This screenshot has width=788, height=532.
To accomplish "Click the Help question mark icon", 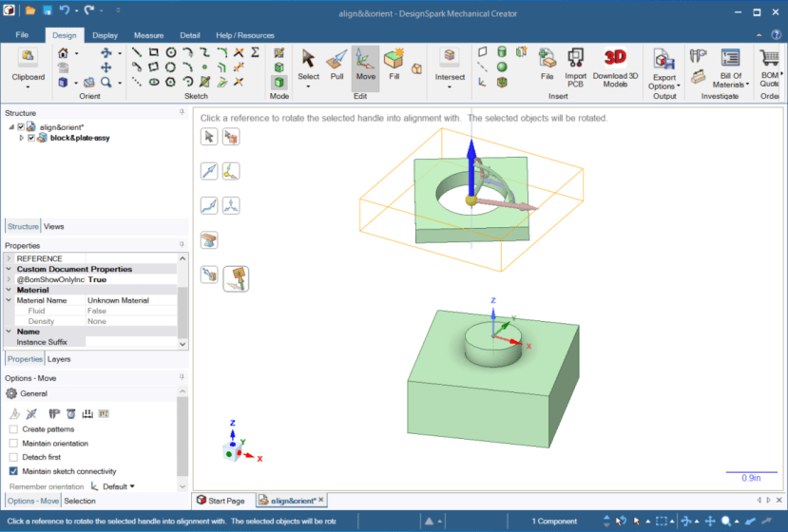I will click(777, 34).
